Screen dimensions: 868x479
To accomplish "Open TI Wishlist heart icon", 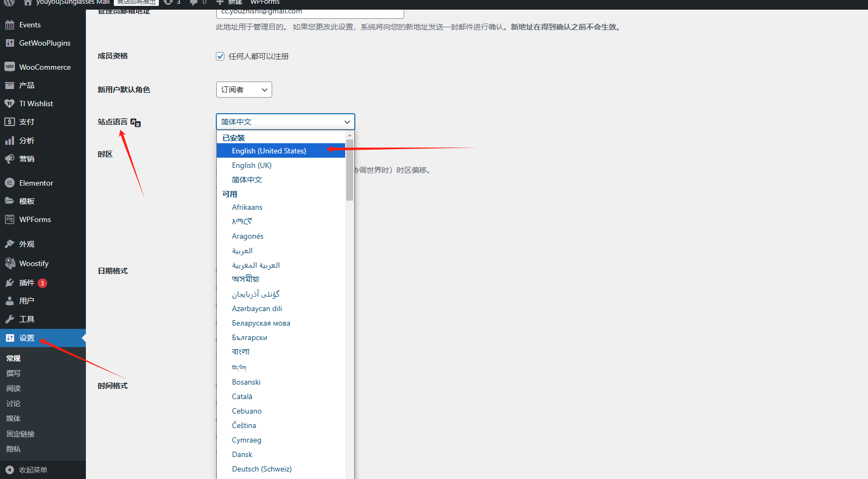I will click(10, 104).
